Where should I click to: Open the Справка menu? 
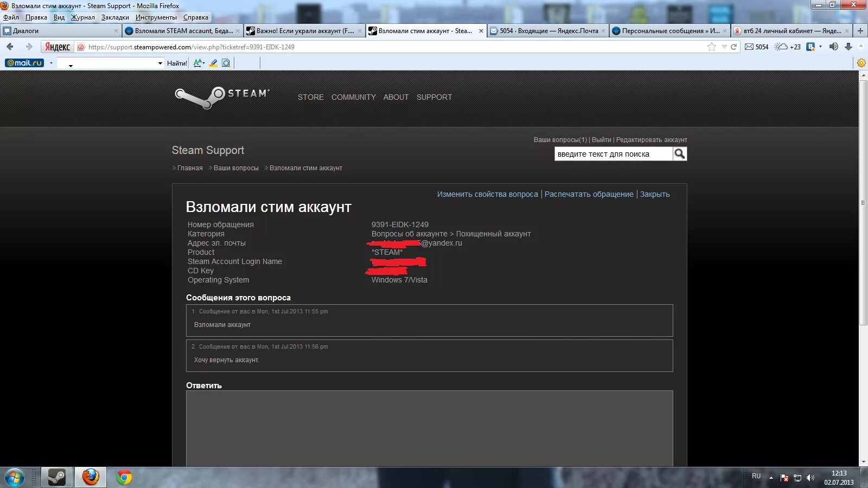(x=195, y=17)
